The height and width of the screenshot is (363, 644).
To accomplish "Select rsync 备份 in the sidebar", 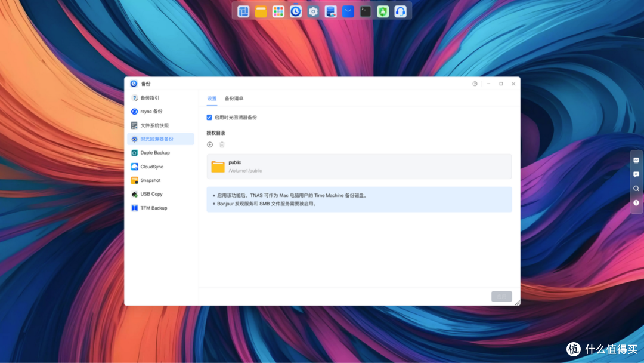I will click(x=160, y=112).
